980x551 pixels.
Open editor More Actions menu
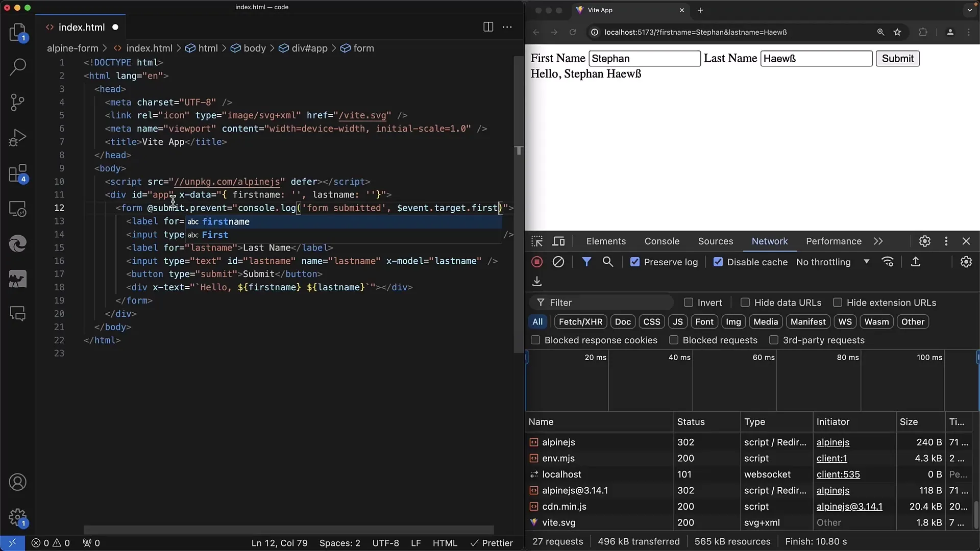(507, 27)
